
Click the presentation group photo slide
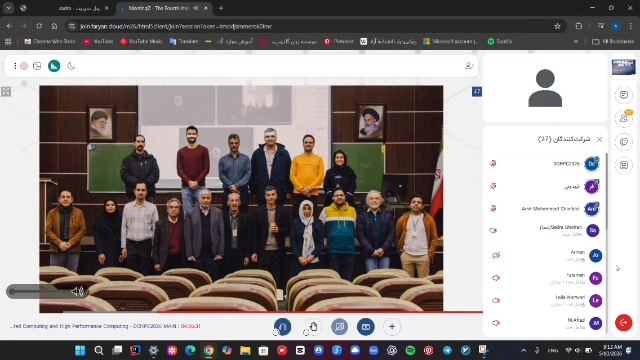[241, 199]
